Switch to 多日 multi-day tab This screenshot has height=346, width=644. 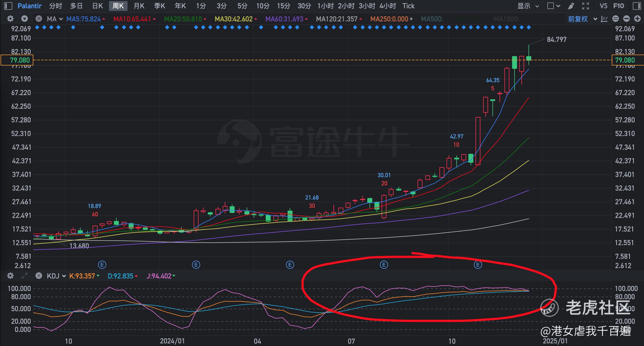pos(76,6)
